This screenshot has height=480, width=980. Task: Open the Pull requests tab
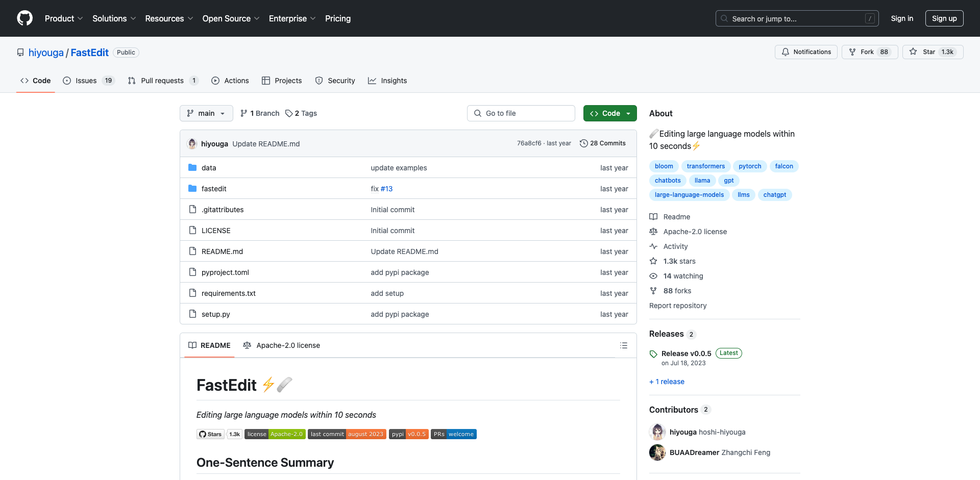[x=163, y=81]
